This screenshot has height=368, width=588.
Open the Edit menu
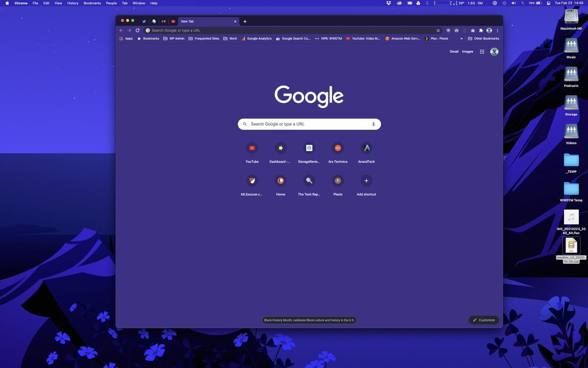pos(46,3)
